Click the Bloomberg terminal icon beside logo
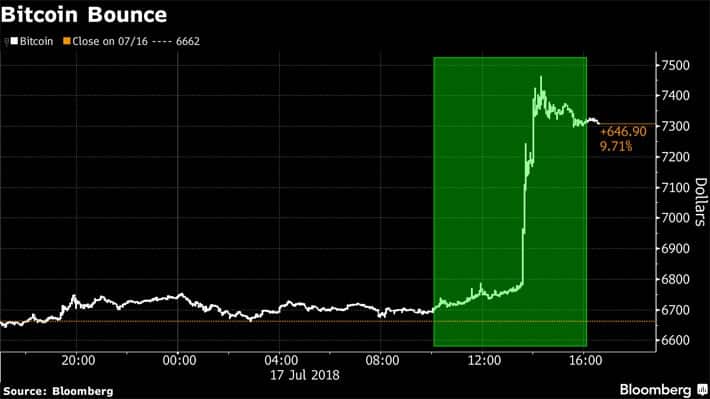 [x=702, y=389]
